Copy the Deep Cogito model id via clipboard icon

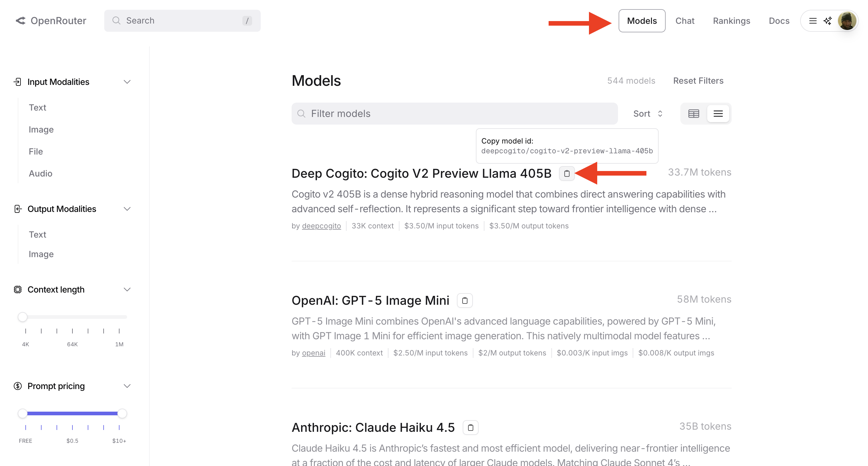click(x=566, y=173)
